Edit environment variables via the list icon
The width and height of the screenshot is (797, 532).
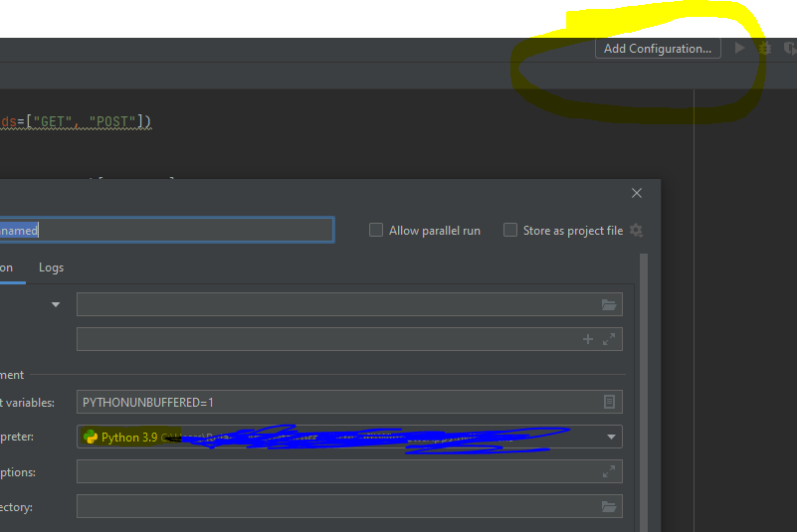(609, 402)
